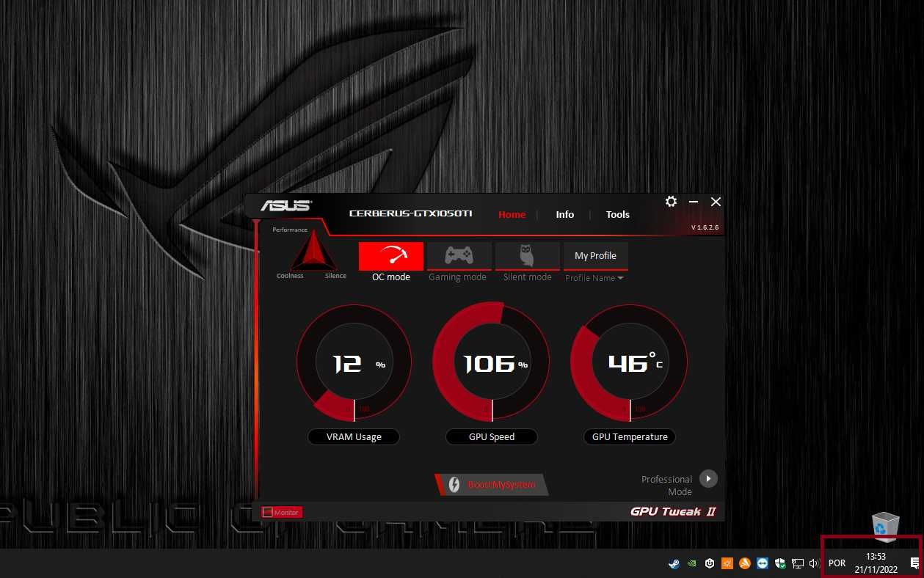924x578 pixels.
Task: Switch to the Home tab
Action: 512,214
